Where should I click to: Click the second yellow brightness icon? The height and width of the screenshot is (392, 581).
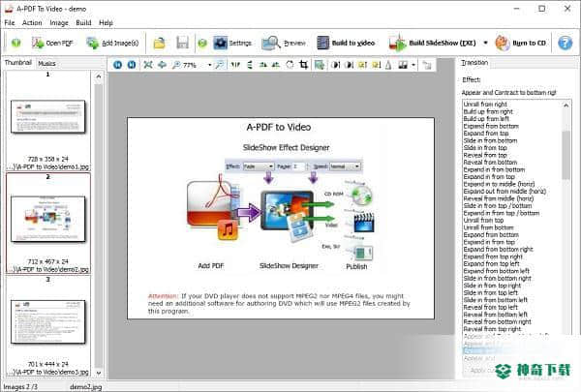click(x=376, y=65)
